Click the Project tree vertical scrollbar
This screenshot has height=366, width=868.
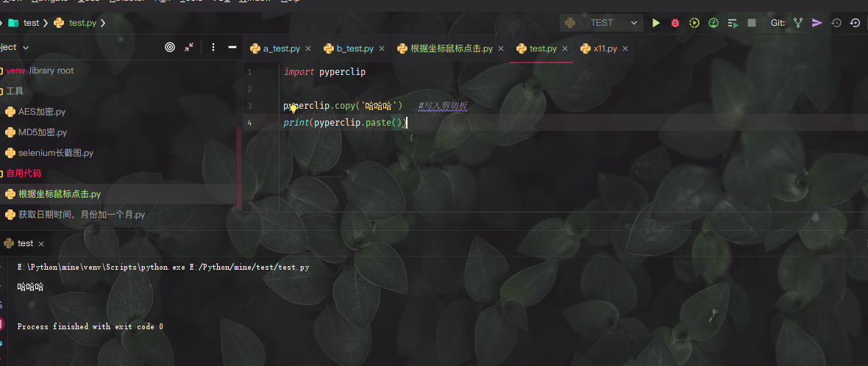[239, 168]
